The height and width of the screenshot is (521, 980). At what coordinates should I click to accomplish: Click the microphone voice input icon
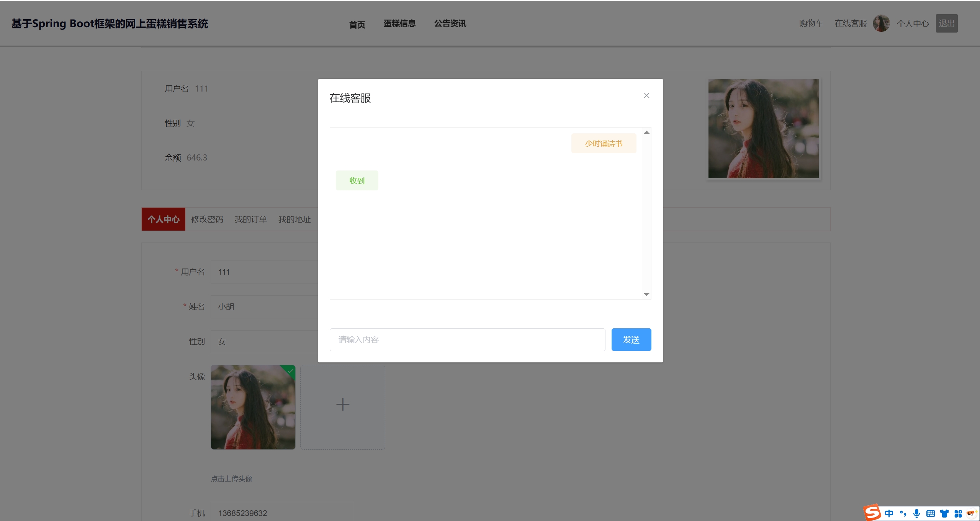(916, 513)
